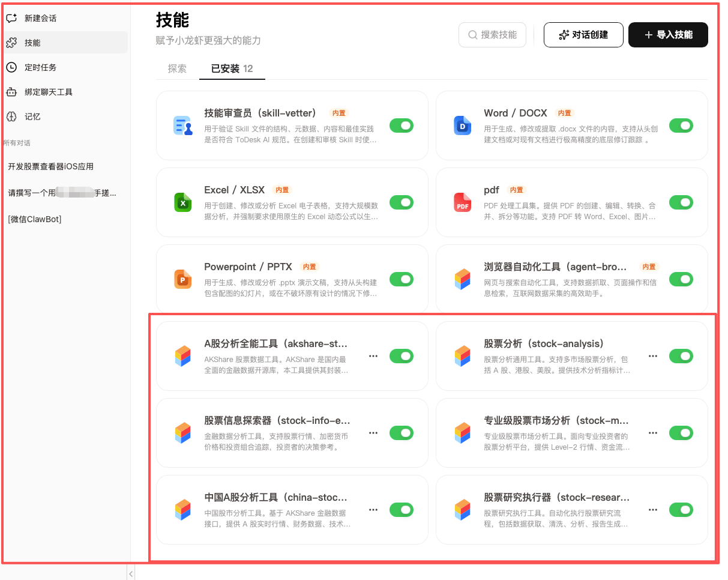Click the Word / DOCX document icon
Screen dimensions: 728x580
[x=463, y=125]
